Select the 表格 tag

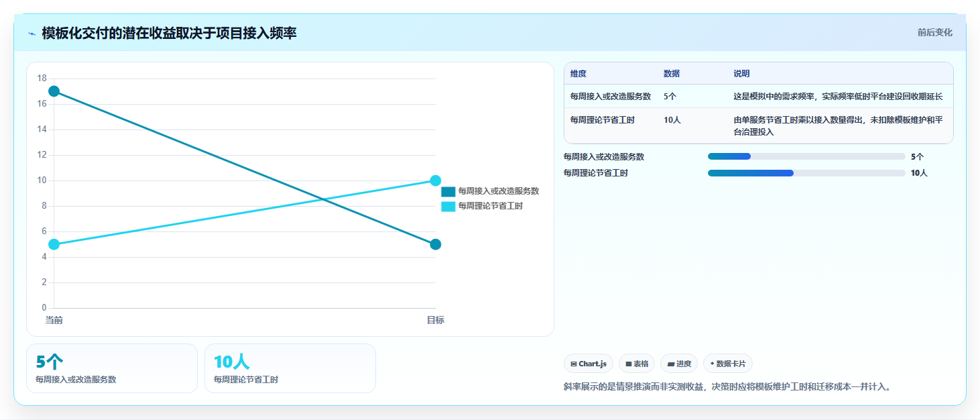pyautogui.click(x=637, y=364)
